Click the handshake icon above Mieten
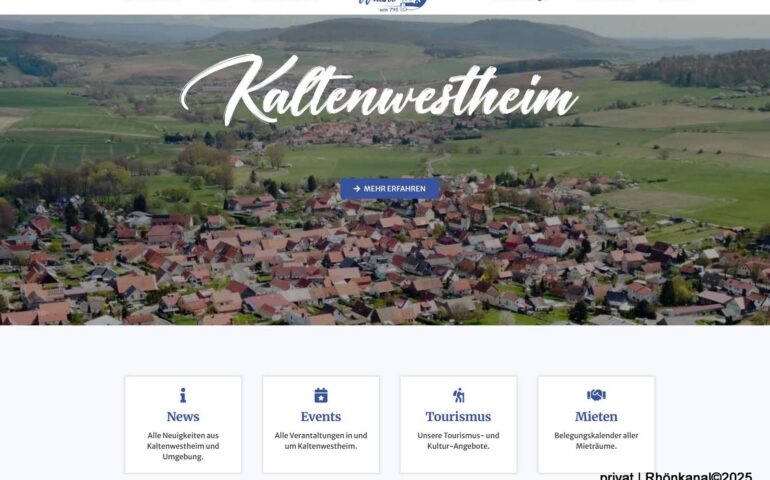 tap(596, 395)
